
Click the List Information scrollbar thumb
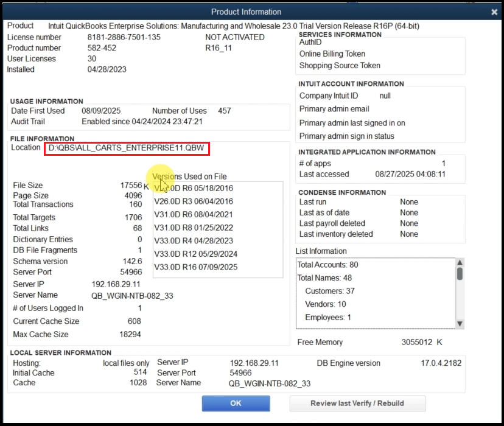(460, 274)
